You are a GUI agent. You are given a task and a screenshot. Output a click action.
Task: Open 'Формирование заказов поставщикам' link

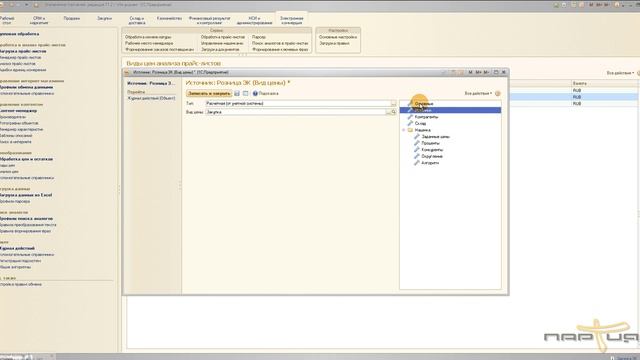[160, 49]
